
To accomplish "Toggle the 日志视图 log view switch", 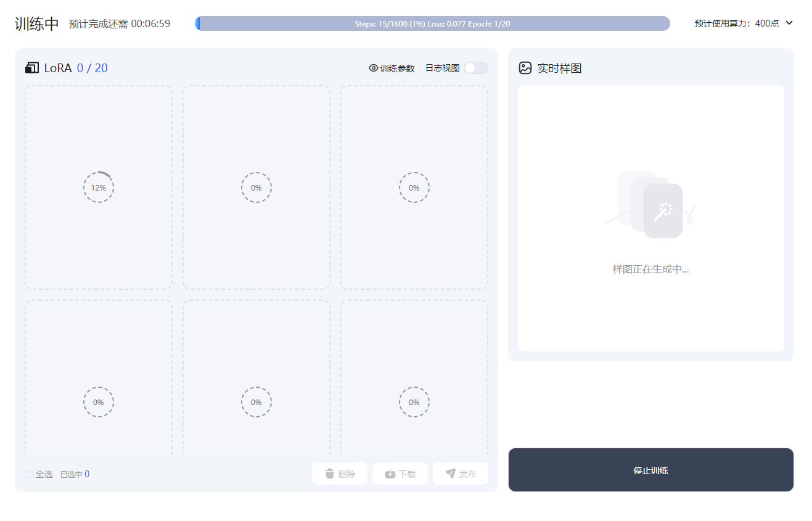I will point(475,68).
